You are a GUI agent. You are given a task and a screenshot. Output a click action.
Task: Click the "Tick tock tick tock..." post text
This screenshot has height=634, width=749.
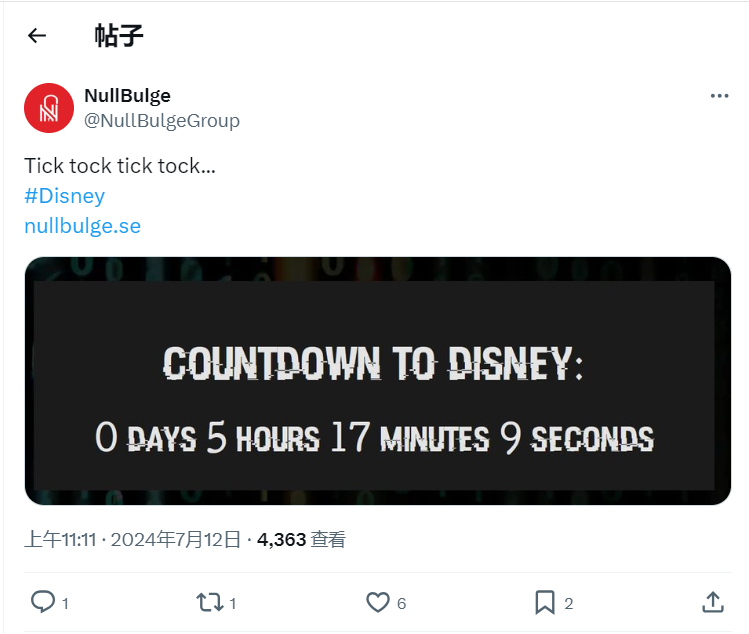(x=119, y=166)
